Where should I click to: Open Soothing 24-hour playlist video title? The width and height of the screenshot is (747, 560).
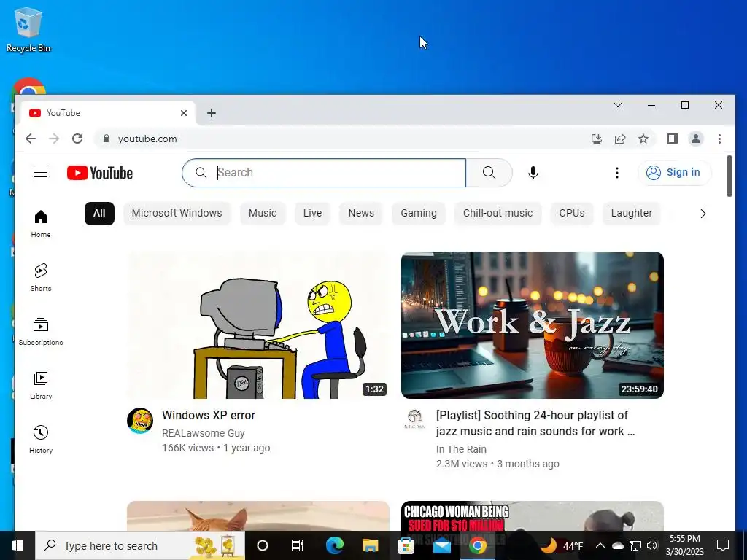coord(535,424)
